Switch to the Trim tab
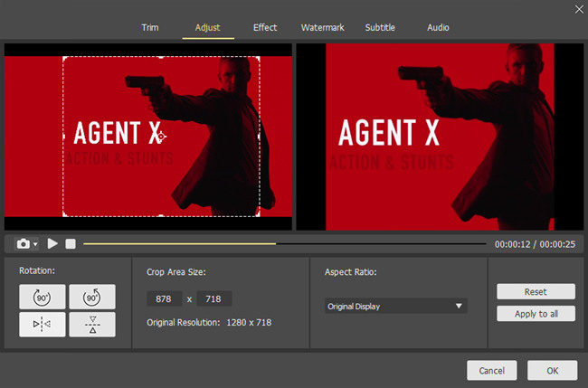588x388 pixels. (150, 28)
